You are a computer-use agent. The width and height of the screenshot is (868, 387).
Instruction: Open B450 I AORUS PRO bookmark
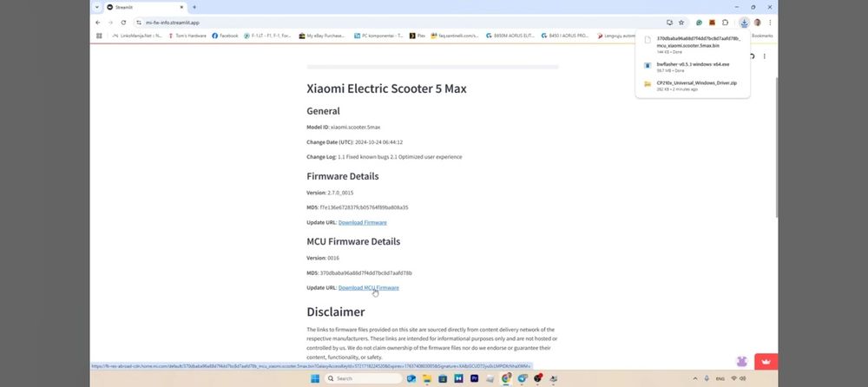click(x=566, y=36)
